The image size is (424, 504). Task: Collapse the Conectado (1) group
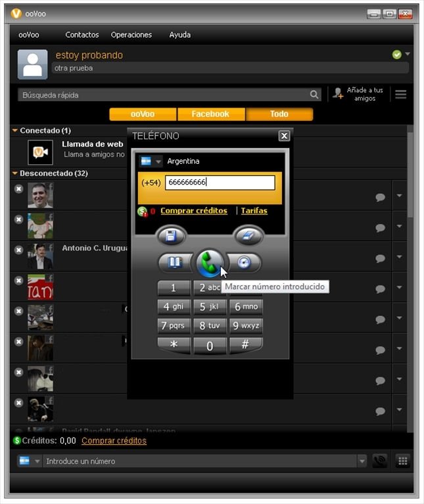(14, 131)
